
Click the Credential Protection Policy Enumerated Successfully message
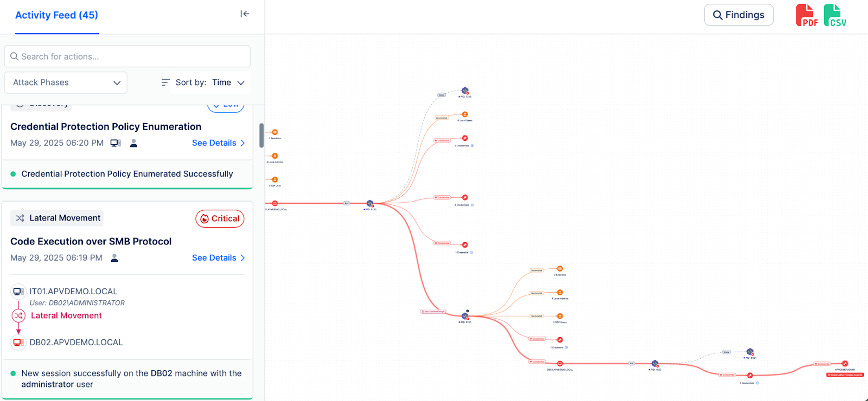(127, 174)
